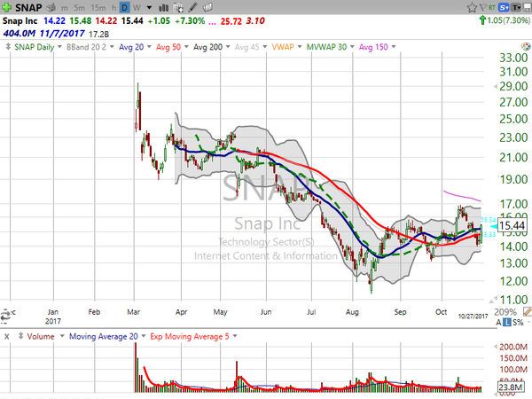Click the Snap Inc company name
This screenshot has height=399, width=532.
[20, 21]
